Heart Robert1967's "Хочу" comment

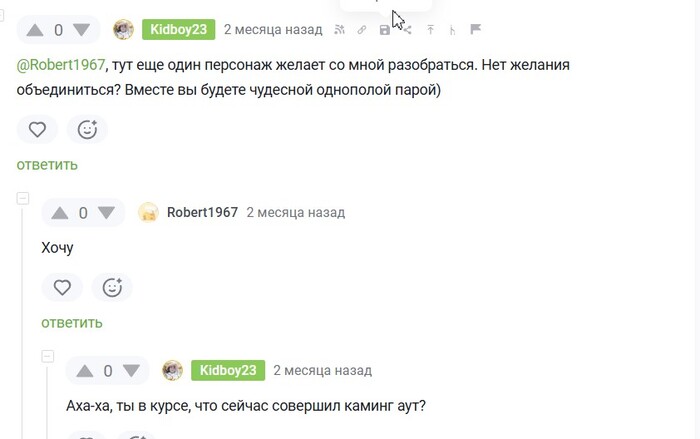click(x=62, y=288)
